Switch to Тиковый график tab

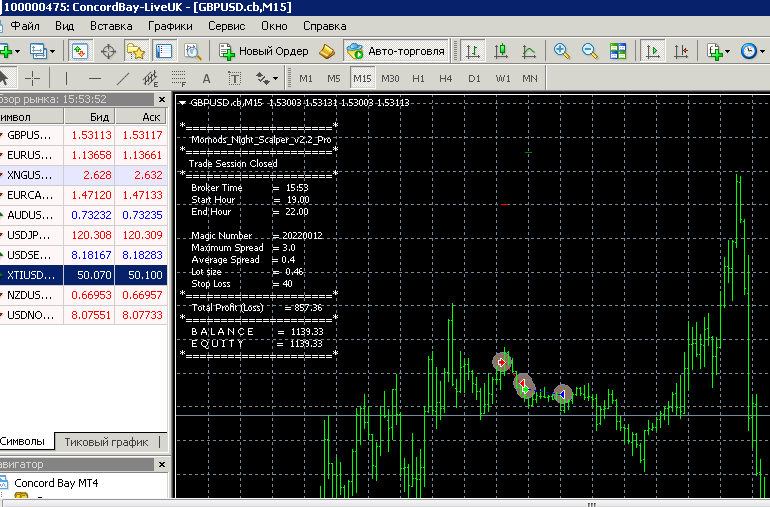click(106, 442)
